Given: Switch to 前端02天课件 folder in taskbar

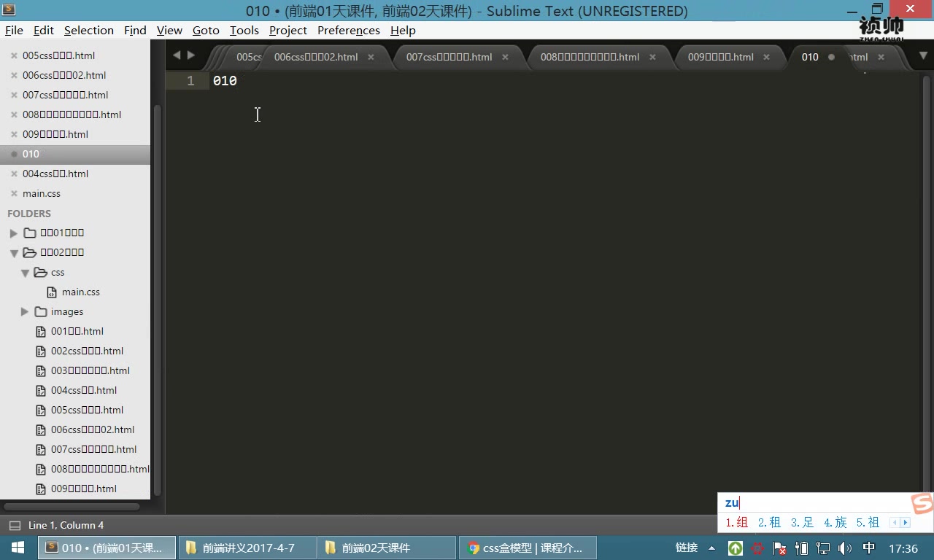Looking at the screenshot, I should (387, 548).
